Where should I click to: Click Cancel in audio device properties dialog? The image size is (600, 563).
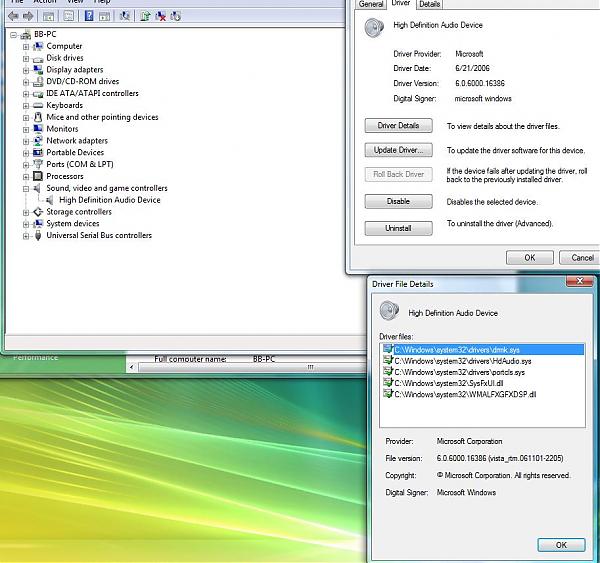pos(582,258)
